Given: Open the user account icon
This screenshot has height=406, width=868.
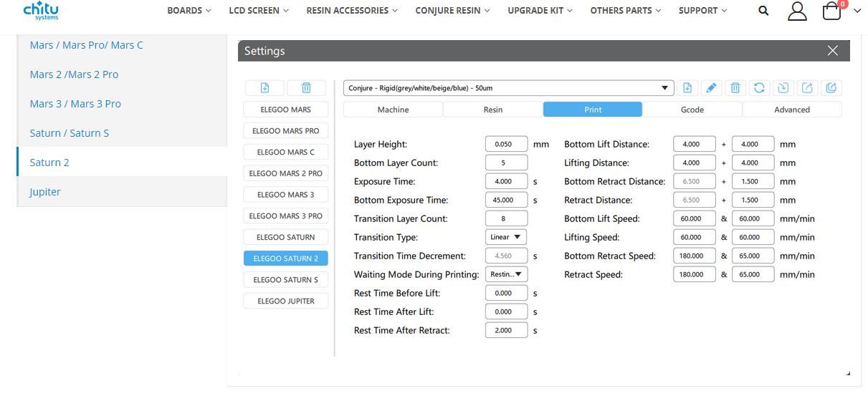Looking at the screenshot, I should click(x=797, y=11).
